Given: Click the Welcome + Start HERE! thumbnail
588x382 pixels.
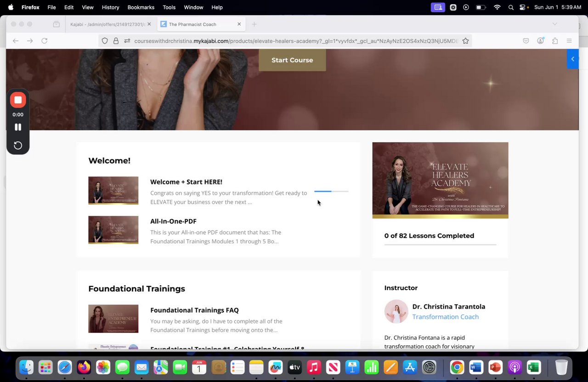Looking at the screenshot, I should coord(113,191).
